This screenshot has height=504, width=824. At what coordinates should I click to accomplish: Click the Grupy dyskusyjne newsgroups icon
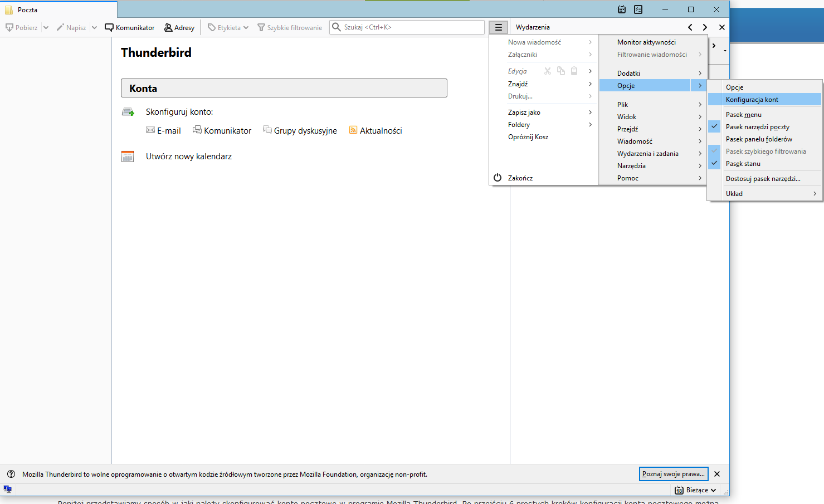[x=267, y=130]
